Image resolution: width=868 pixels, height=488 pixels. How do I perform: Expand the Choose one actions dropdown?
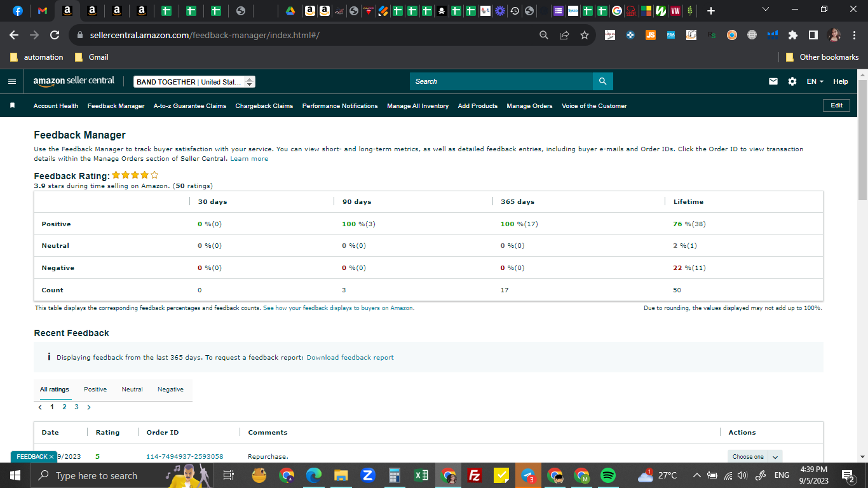(x=755, y=456)
